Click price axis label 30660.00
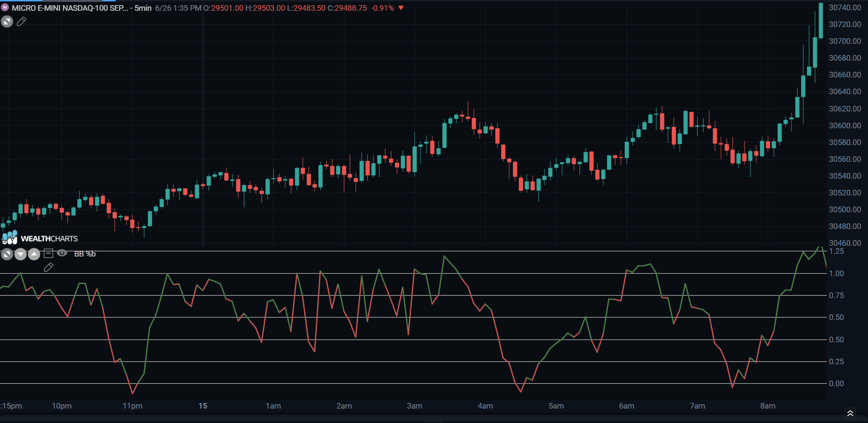The image size is (868, 423). click(x=845, y=75)
